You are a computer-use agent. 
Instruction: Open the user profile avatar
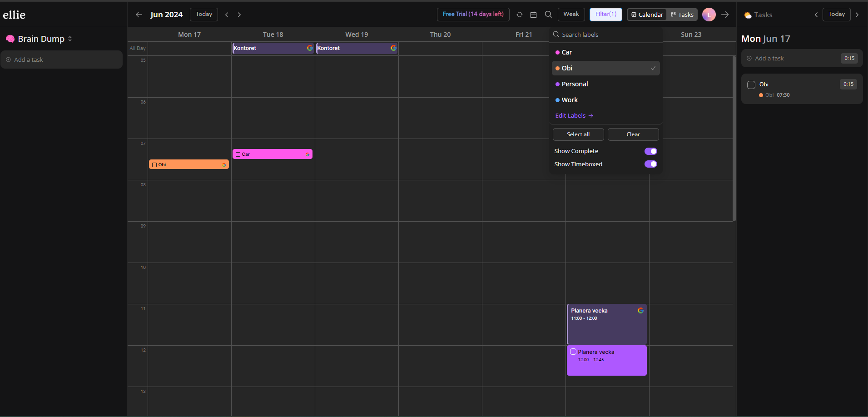point(709,15)
